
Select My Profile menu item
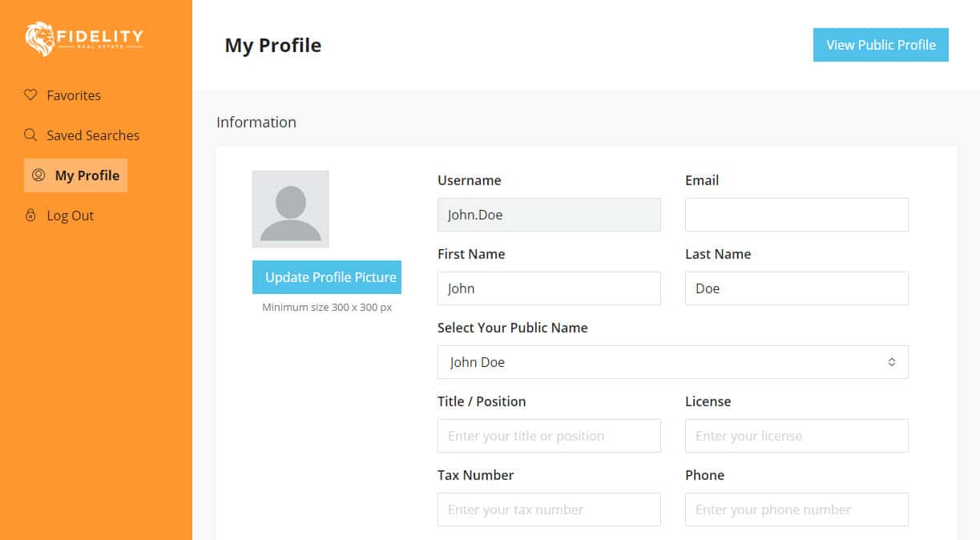(x=75, y=175)
